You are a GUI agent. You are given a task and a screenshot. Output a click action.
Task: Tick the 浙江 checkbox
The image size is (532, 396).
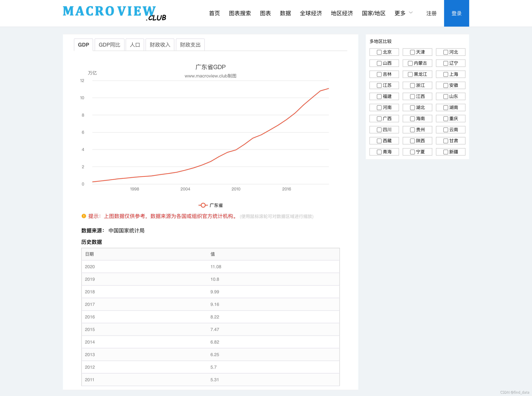(x=412, y=85)
